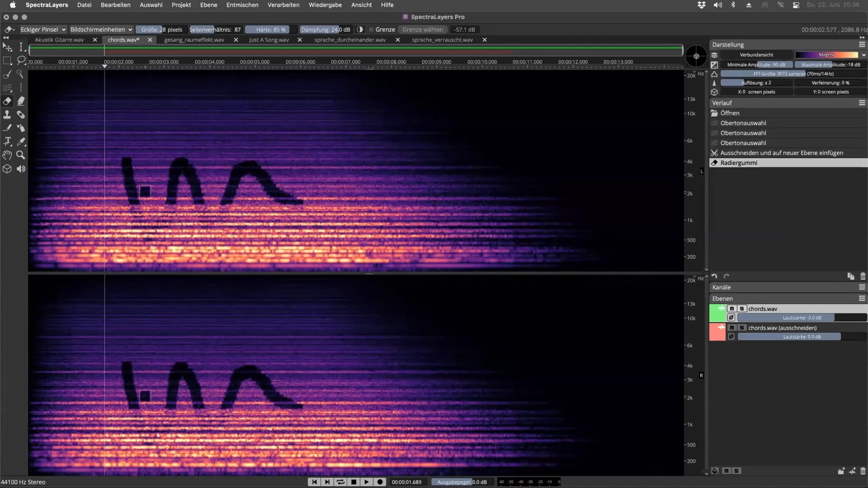868x488 pixels.
Task: Open the Kanäle panel menu
Action: point(862,287)
